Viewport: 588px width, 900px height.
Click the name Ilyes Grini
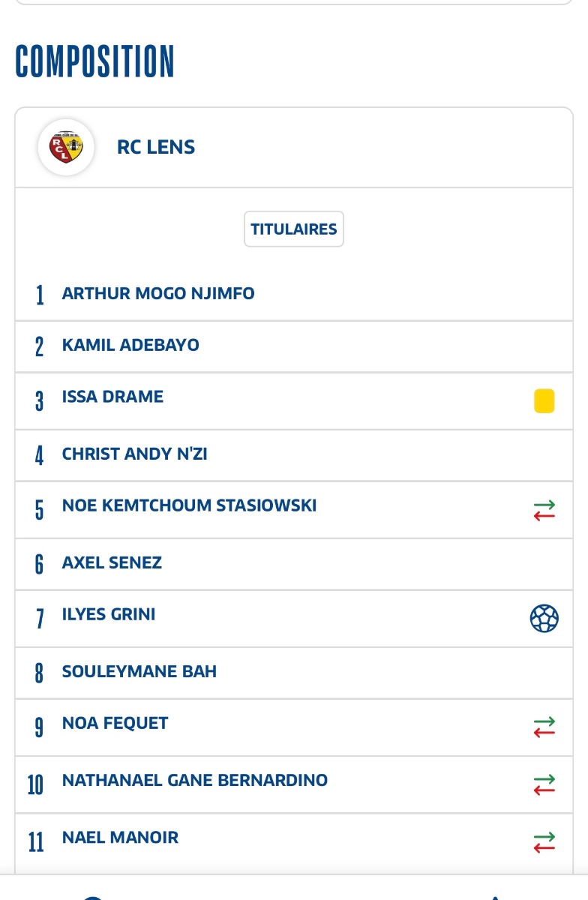pos(109,614)
